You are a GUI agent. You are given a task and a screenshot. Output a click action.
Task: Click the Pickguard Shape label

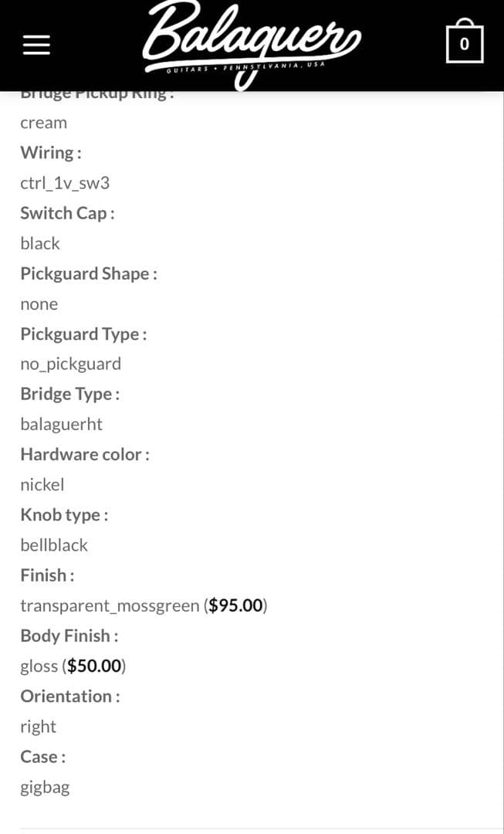coord(88,273)
